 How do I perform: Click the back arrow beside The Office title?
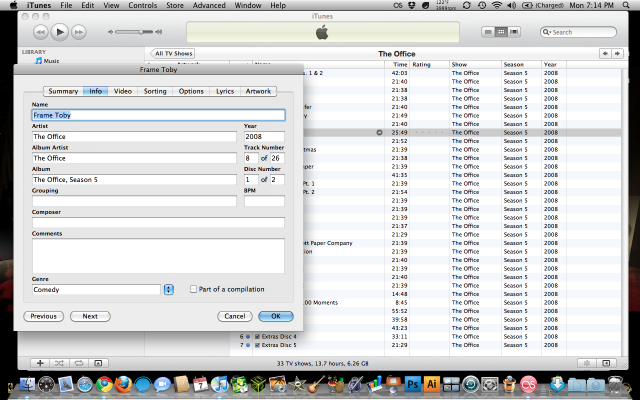click(605, 53)
